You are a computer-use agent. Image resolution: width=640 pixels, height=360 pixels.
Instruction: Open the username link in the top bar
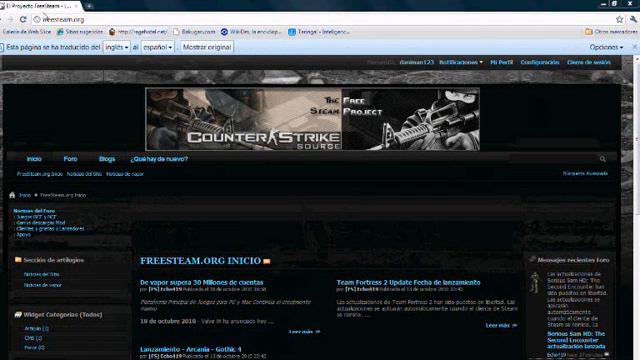coord(416,62)
